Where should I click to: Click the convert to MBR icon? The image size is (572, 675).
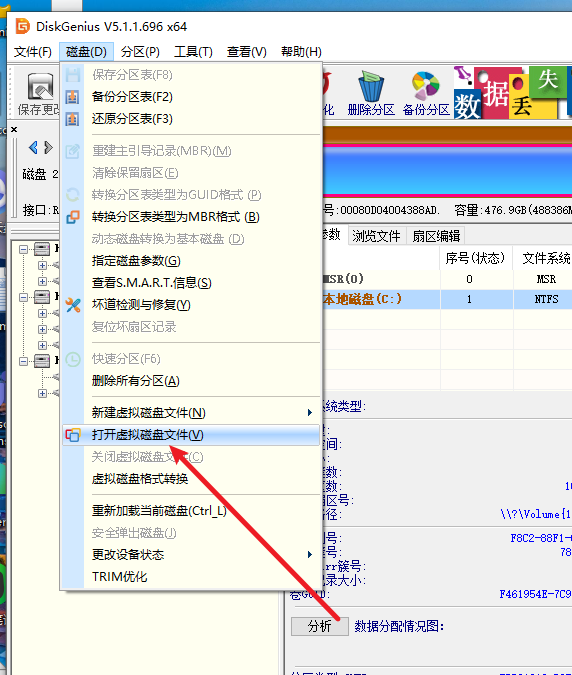[73, 217]
